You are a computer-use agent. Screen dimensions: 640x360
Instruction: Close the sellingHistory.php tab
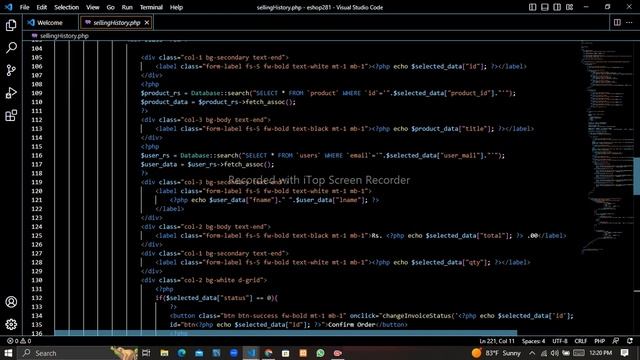click(x=147, y=22)
